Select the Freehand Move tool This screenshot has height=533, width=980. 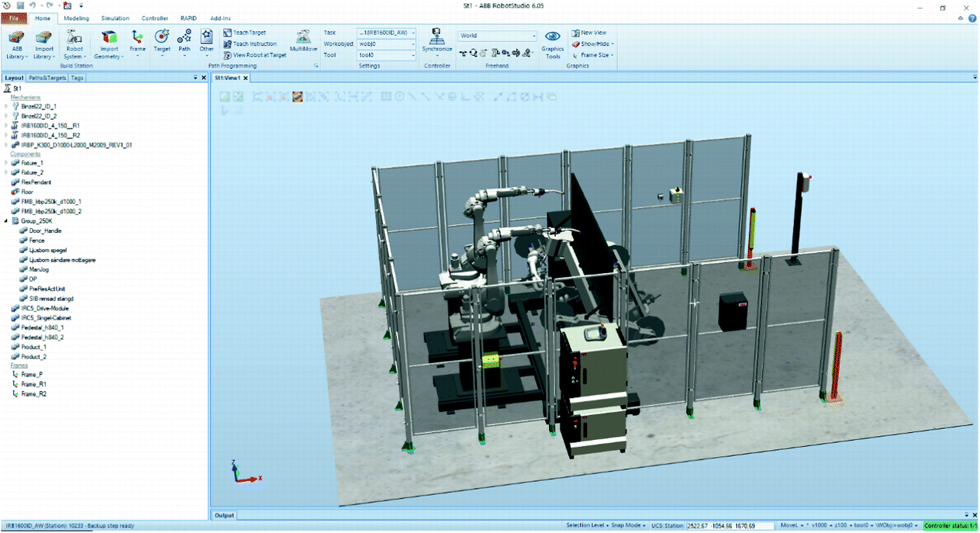pos(463,53)
